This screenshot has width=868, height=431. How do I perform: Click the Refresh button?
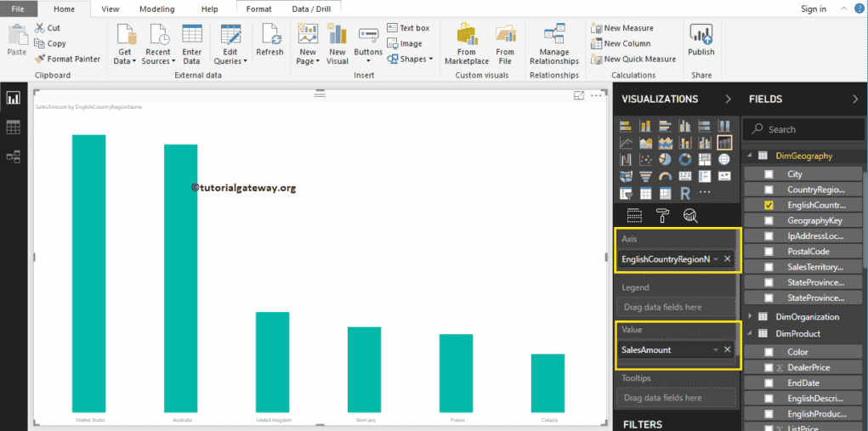pyautogui.click(x=269, y=41)
